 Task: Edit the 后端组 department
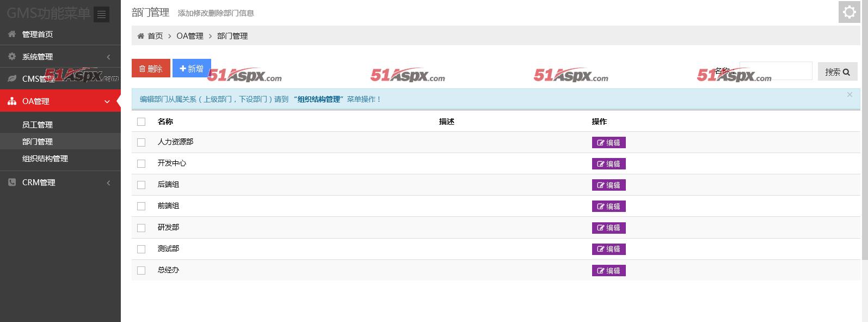[609, 185]
